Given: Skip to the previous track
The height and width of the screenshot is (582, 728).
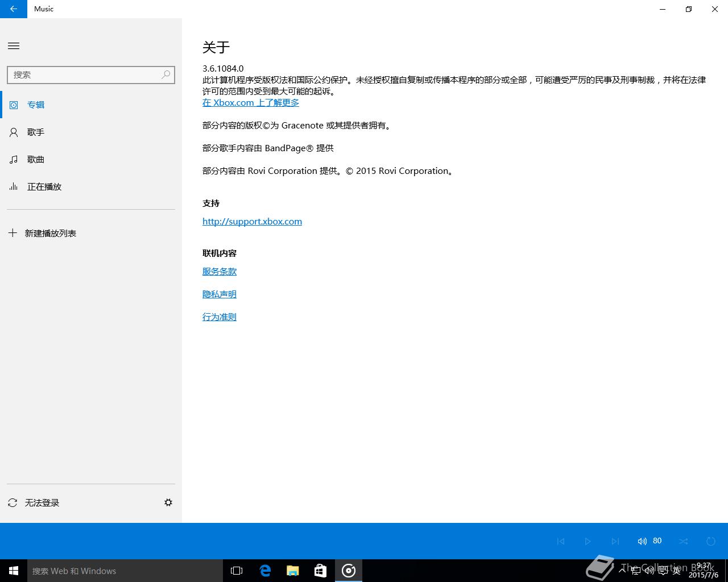Looking at the screenshot, I should click(561, 541).
